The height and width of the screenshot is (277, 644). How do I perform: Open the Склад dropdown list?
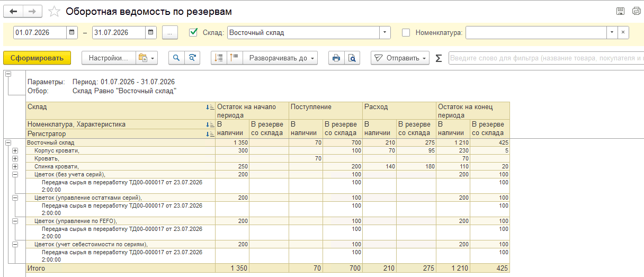point(385,32)
